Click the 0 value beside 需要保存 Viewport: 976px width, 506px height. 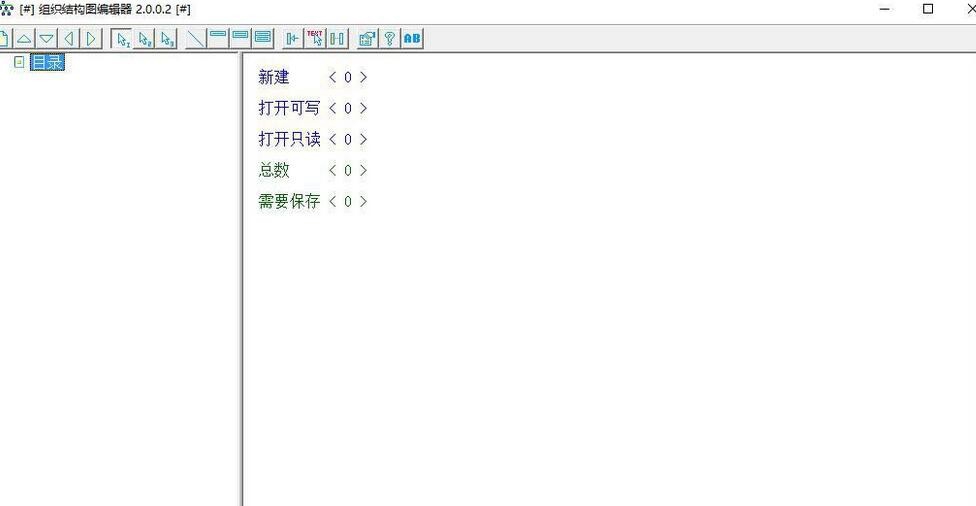click(x=348, y=202)
